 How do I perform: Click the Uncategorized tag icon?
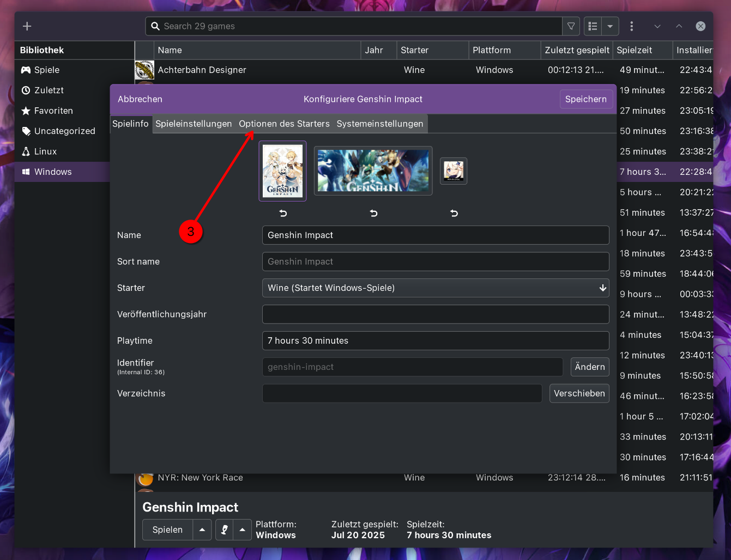point(26,131)
